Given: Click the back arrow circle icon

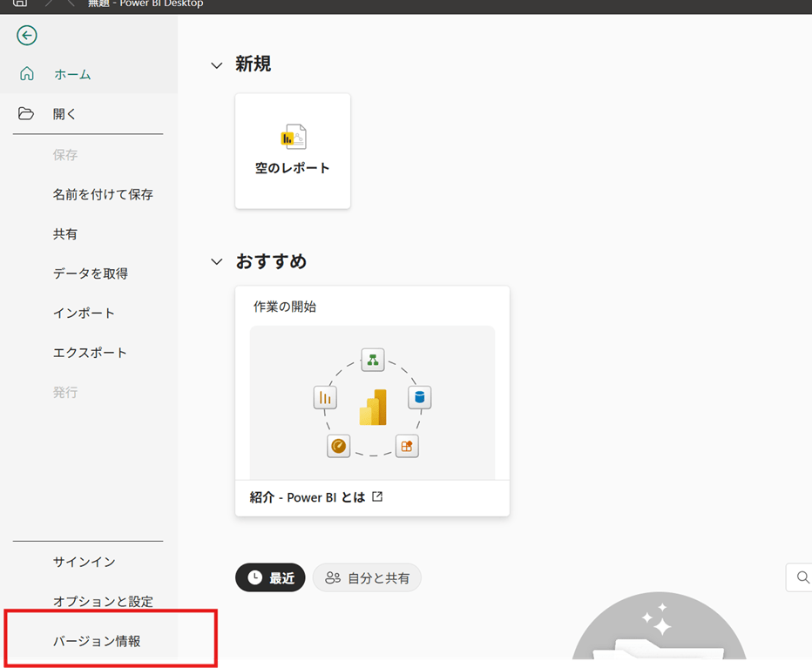Looking at the screenshot, I should tap(27, 36).
